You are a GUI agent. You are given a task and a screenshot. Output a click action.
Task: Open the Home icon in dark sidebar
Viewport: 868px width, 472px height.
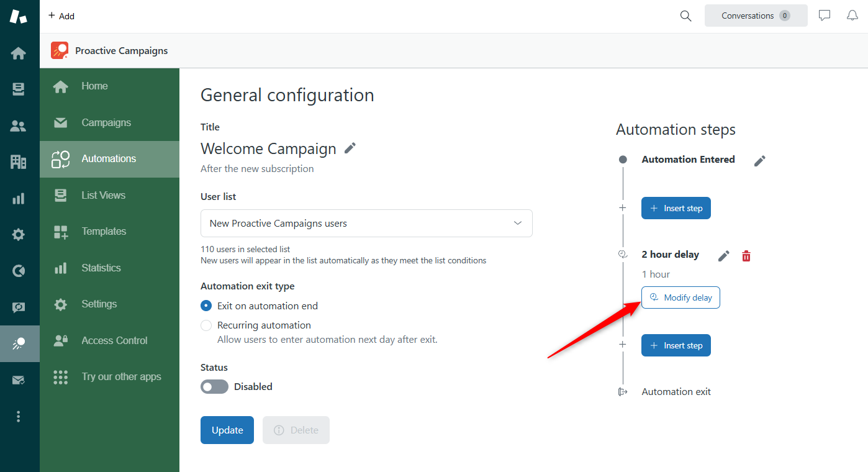[x=19, y=53]
